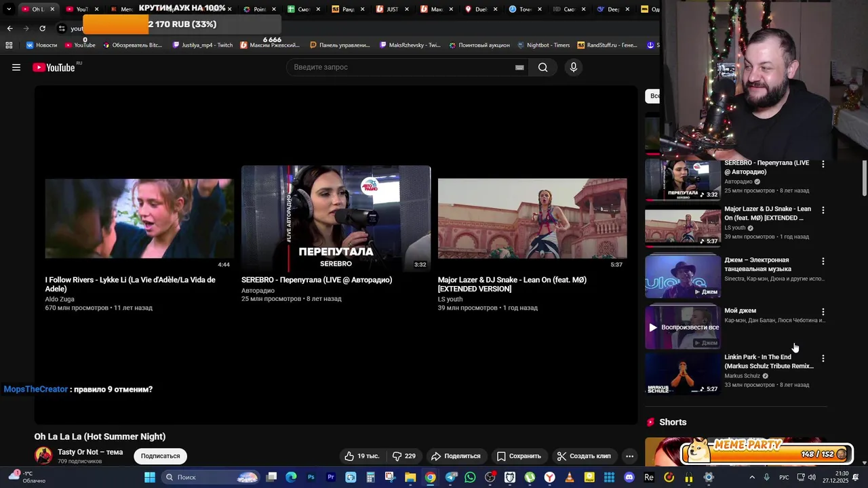Open the Justilya_mp4 - Twitch bookmark

202,45
